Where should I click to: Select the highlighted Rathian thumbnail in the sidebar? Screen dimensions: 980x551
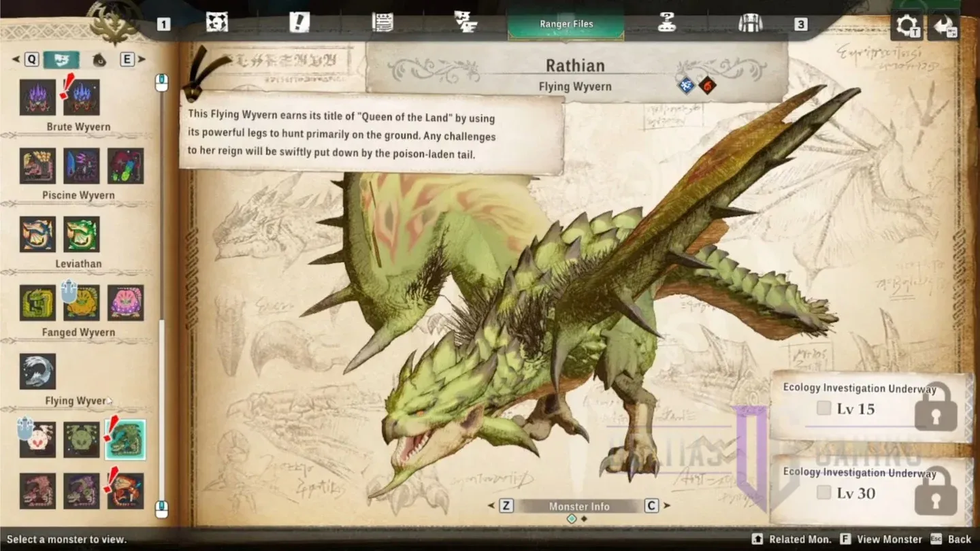click(125, 439)
